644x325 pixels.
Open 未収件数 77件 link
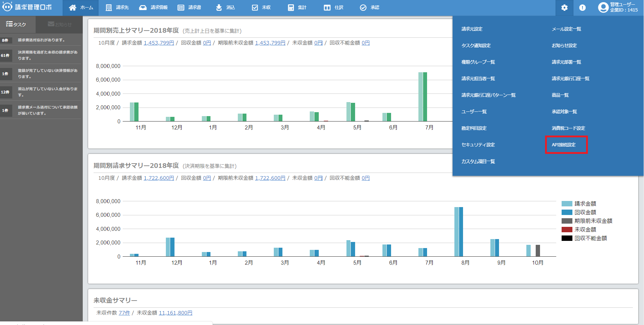click(x=124, y=313)
